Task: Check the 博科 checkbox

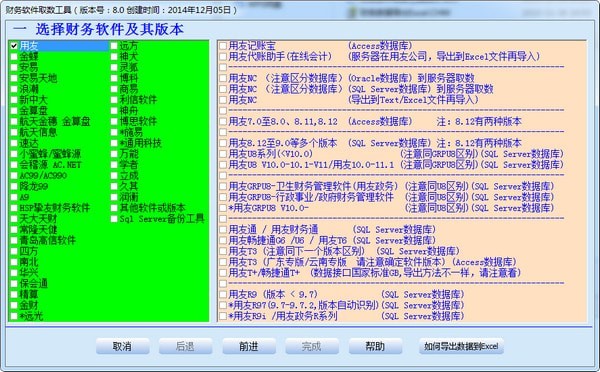Action: click(x=114, y=78)
